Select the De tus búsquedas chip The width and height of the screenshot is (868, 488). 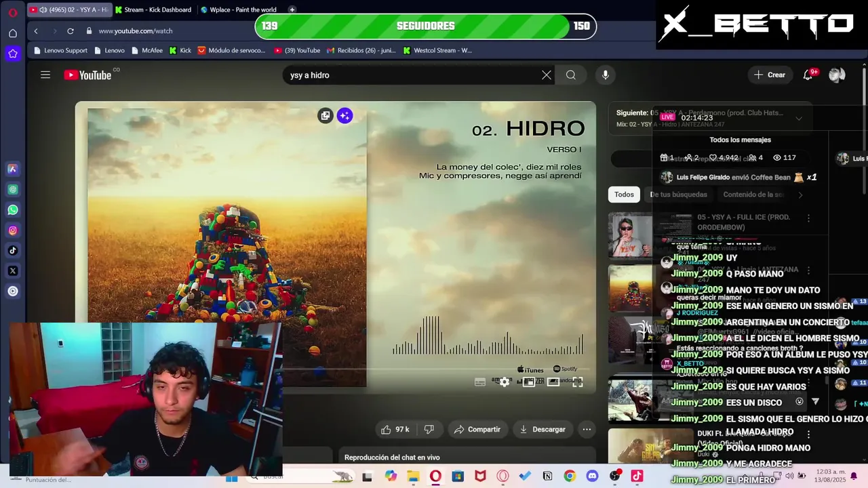pos(678,195)
